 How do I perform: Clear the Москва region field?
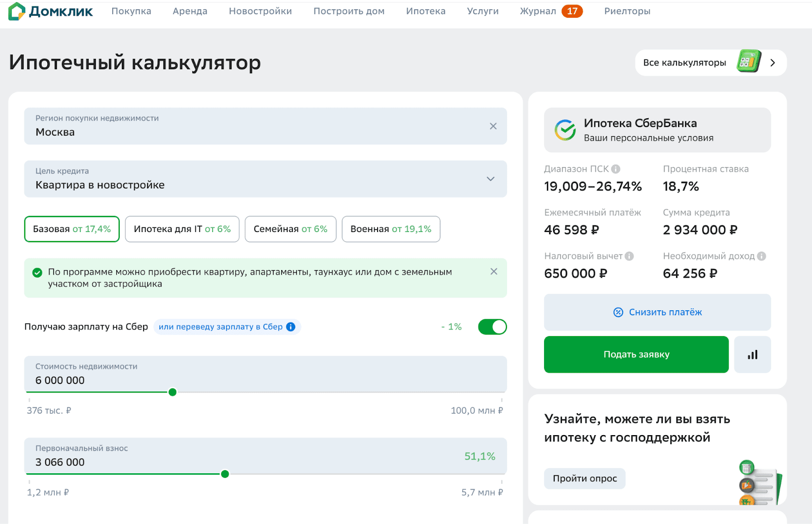point(493,126)
